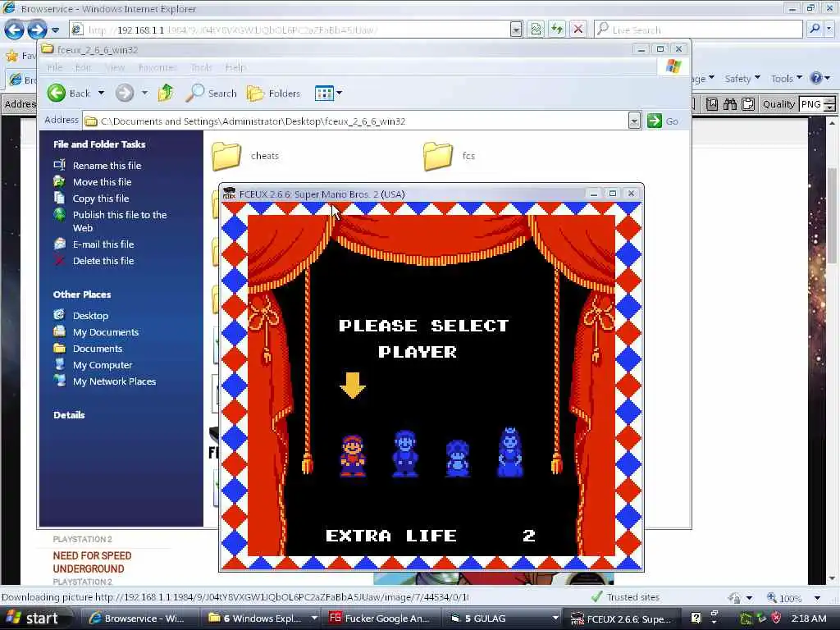Viewport: 840px width, 630px height.
Task: Click the red shield tray icon
Action: tap(776, 619)
